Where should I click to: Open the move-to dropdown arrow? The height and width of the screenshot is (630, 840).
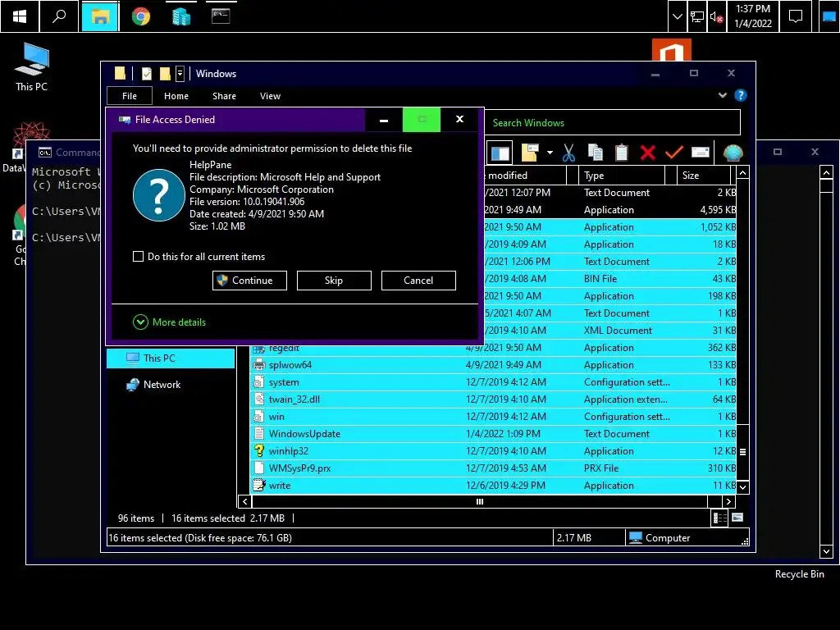click(550, 153)
